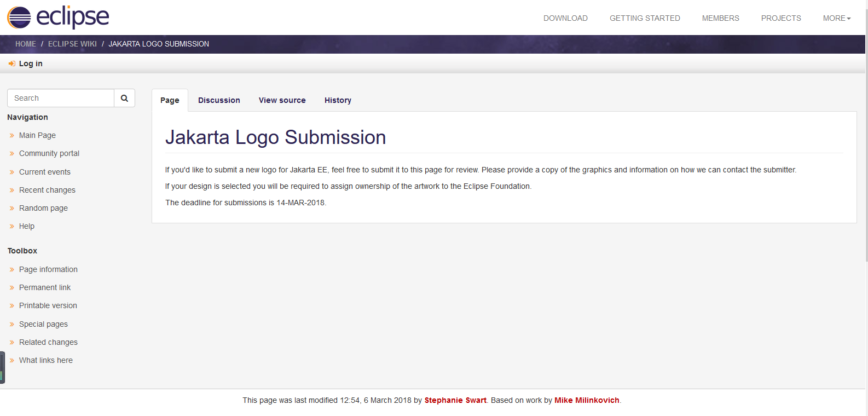
Task: Open Recent changes link
Action: 47,190
